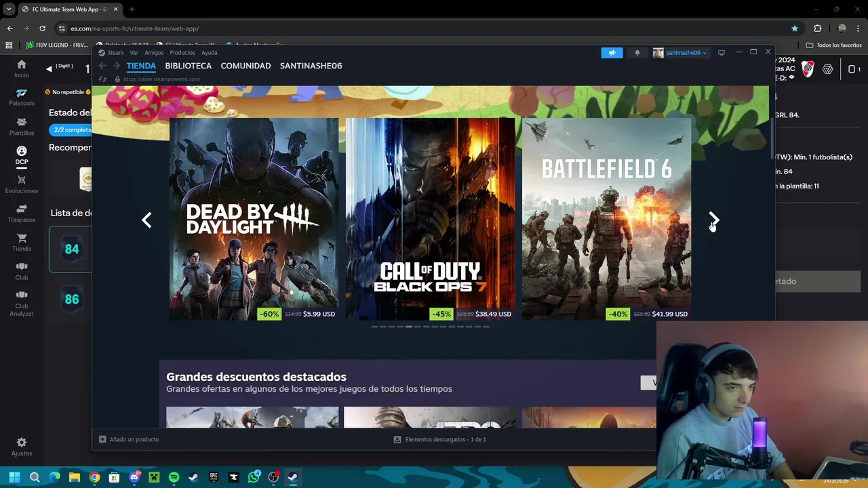Open Chrome profile avatar
Viewport: 868px width, 488px height.
click(x=842, y=28)
